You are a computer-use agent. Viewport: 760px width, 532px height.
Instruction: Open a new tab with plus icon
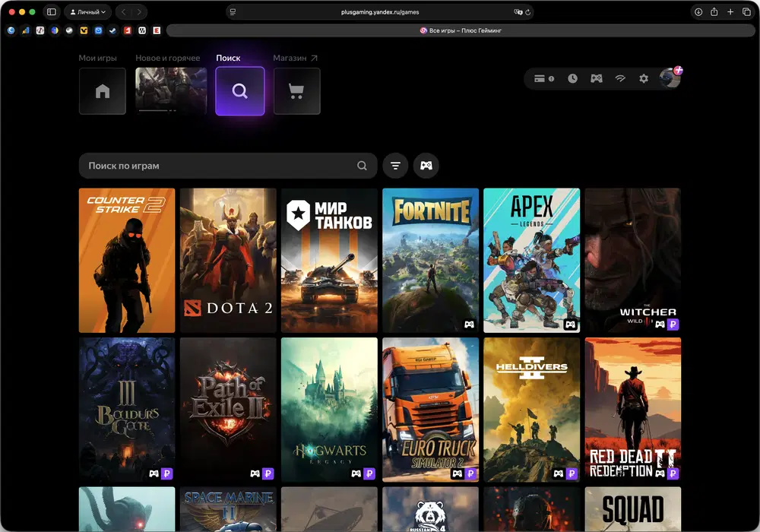click(x=730, y=11)
